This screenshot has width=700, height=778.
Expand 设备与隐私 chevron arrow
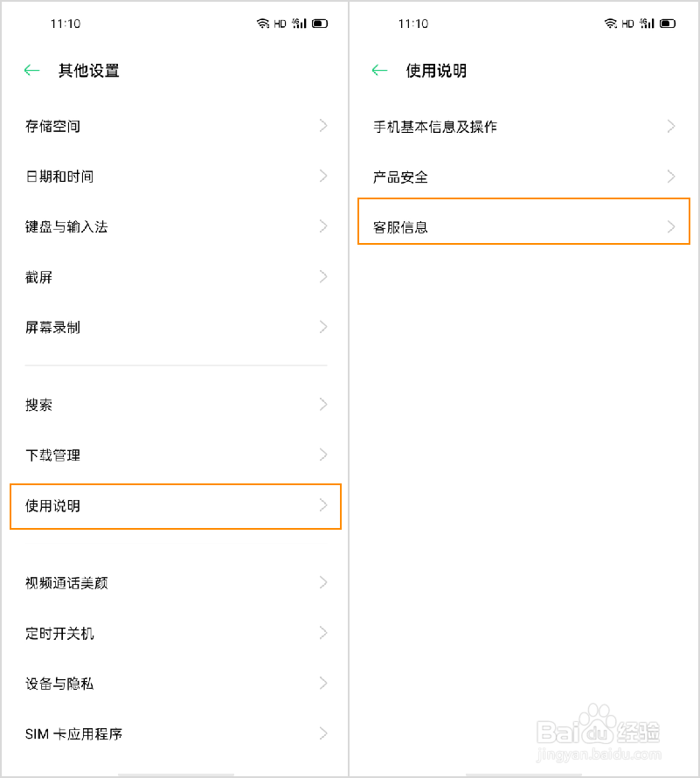[x=323, y=684]
